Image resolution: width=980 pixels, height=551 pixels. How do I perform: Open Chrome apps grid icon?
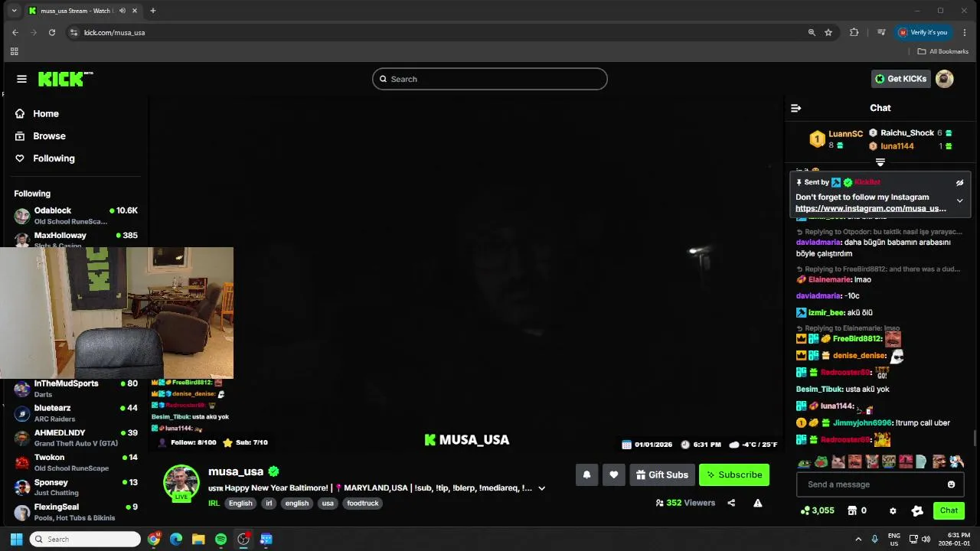point(14,51)
